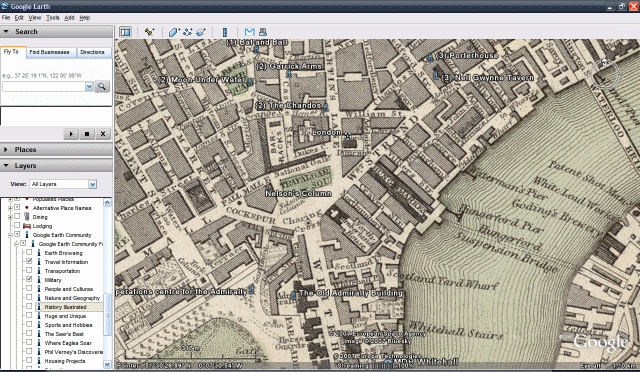This screenshot has width=640, height=372.
Task: Show the ruler measuring tool
Action: [x=224, y=32]
